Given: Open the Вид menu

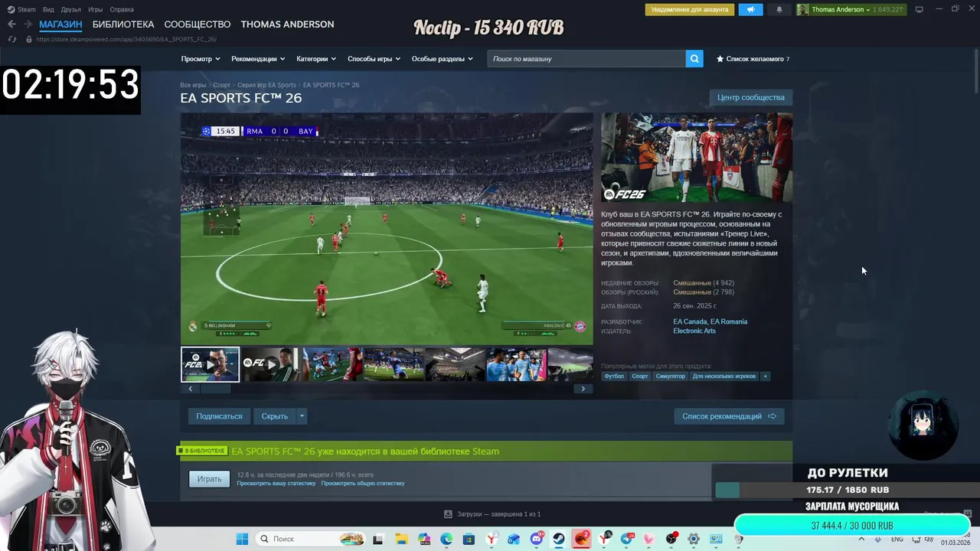Looking at the screenshot, I should 48,9.
